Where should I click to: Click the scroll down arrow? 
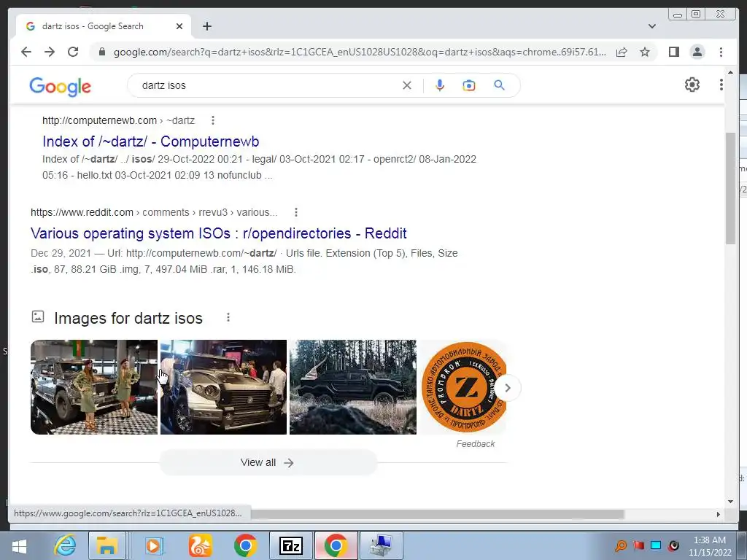pos(730,502)
